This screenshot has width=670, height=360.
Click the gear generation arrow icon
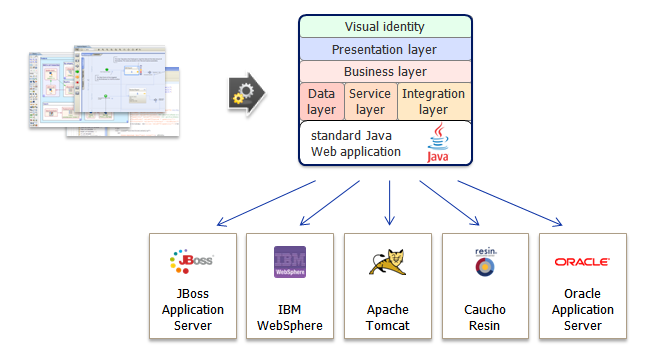click(247, 94)
